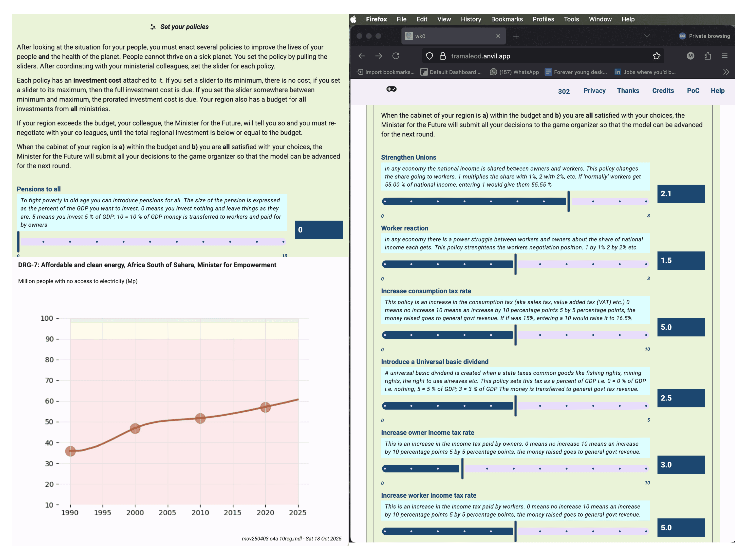
Task: Click the 2000 data point on the chart
Action: (x=135, y=428)
